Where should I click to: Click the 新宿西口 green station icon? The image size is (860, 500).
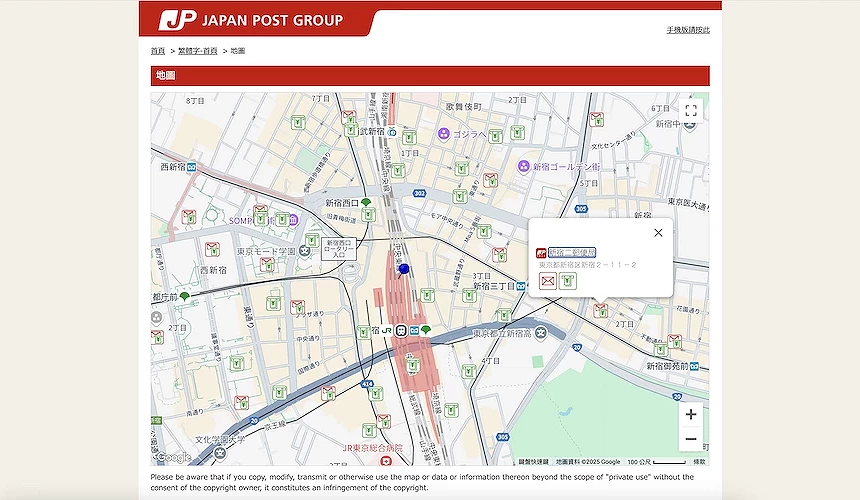366,203
